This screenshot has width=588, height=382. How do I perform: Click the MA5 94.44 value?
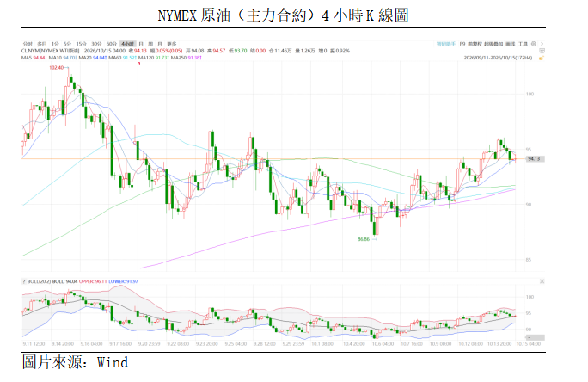pos(34,58)
